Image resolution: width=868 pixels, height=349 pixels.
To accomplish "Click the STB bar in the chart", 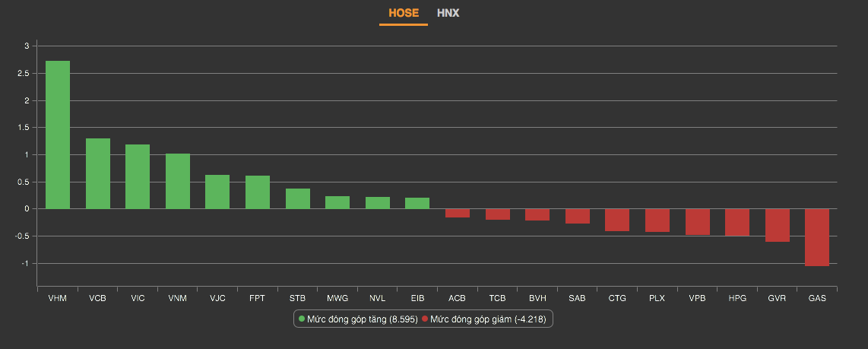I will tap(298, 198).
